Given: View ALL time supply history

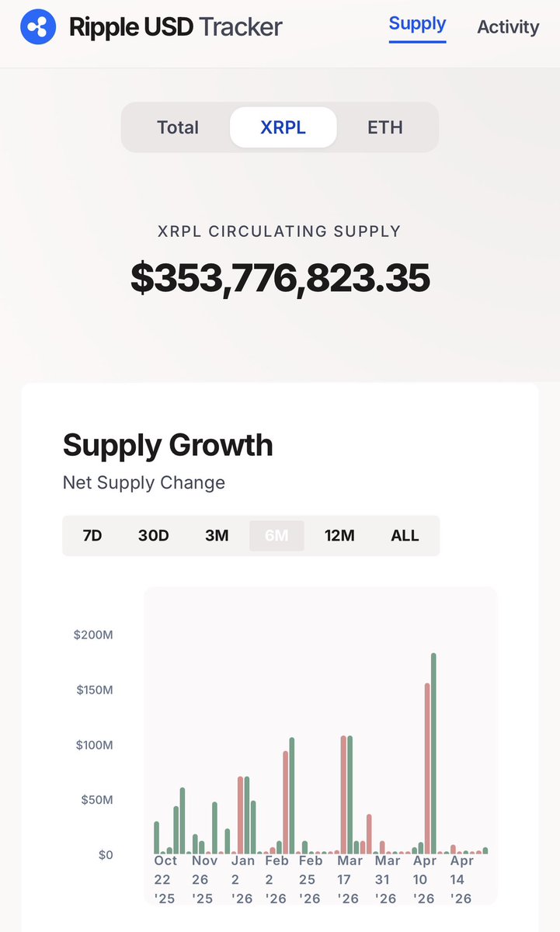Looking at the screenshot, I should coord(405,536).
